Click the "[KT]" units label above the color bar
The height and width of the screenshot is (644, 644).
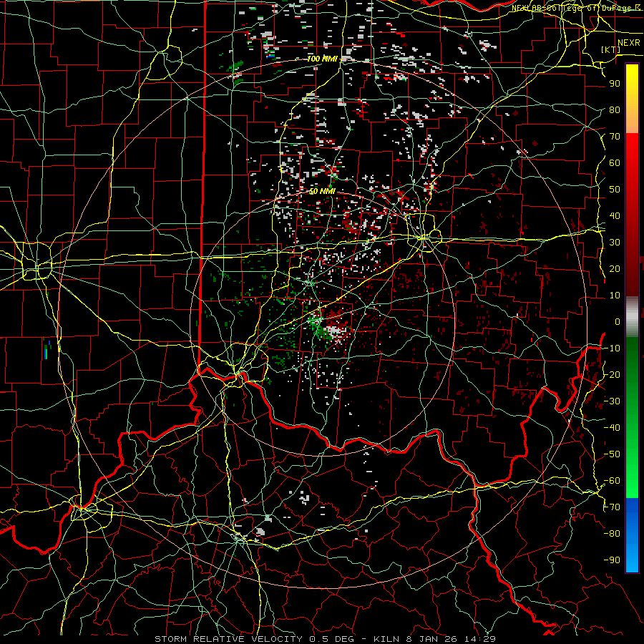click(611, 49)
